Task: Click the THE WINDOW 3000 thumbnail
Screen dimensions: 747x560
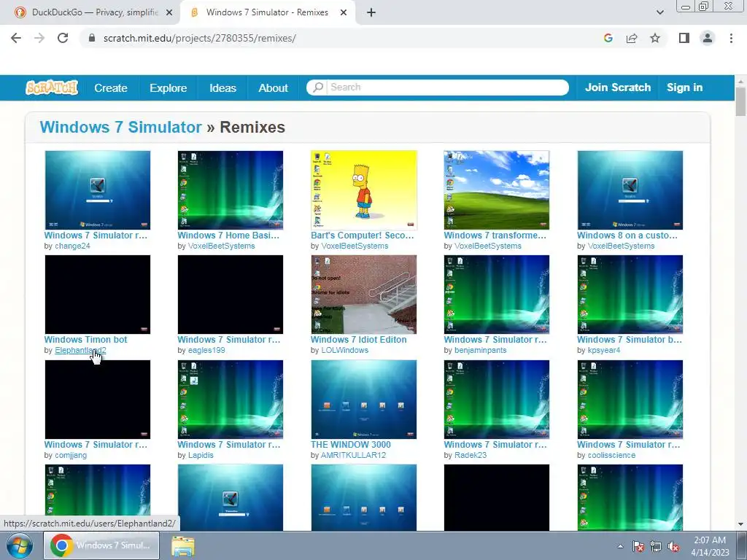Action: (363, 399)
